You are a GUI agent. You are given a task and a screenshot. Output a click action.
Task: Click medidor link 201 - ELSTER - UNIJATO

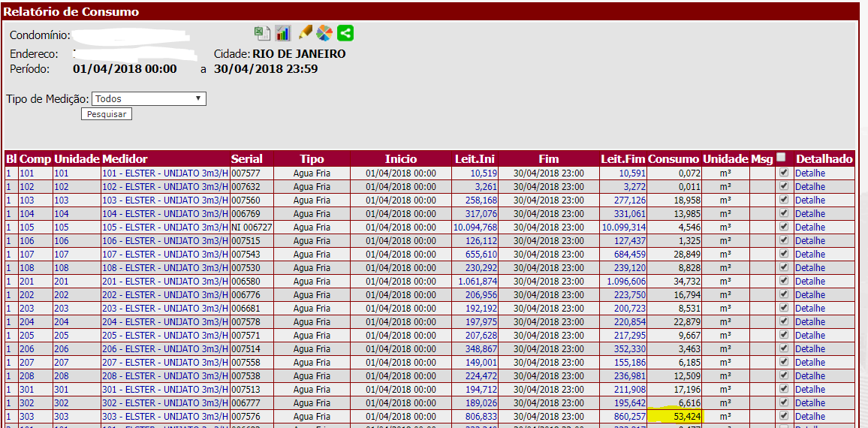[164, 282]
